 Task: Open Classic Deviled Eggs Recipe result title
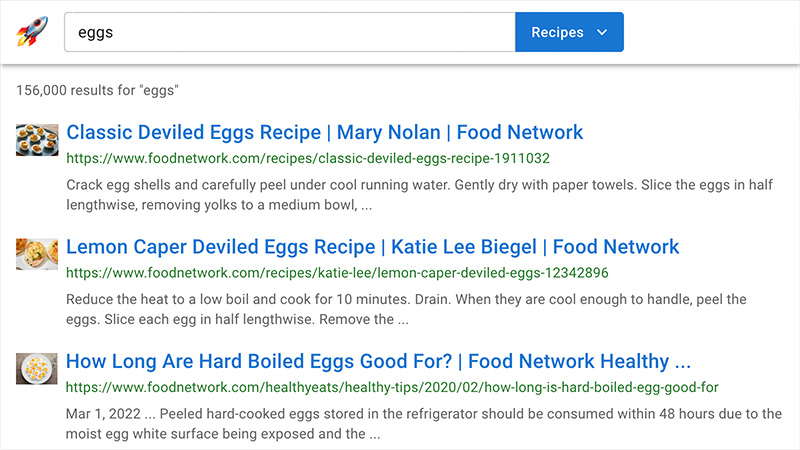(324, 132)
